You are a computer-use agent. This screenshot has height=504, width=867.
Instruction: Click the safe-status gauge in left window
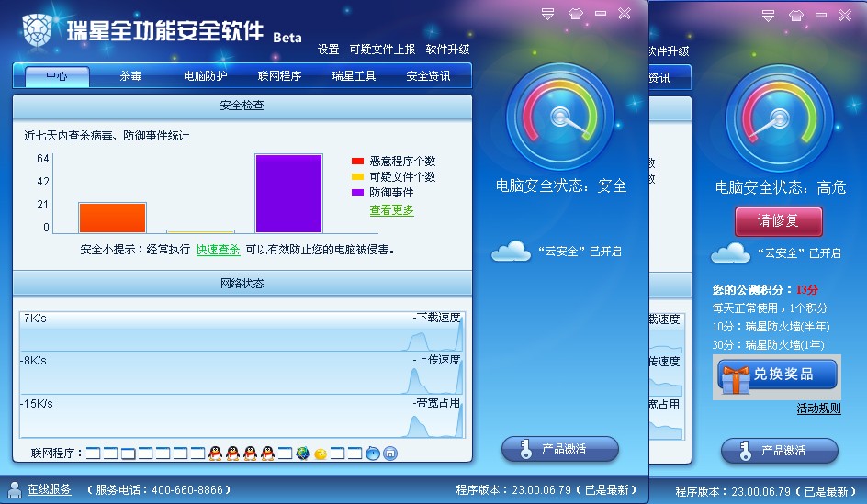(560, 117)
